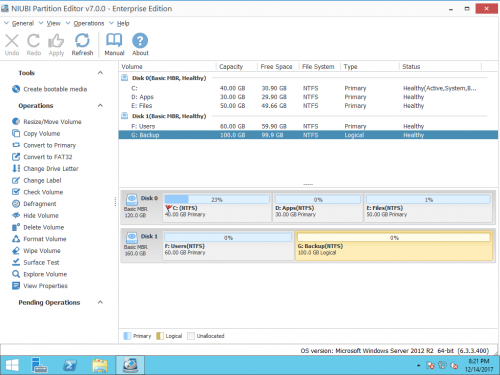
Task: Click the Wipe Volume eraser icon
Action: [16, 250]
